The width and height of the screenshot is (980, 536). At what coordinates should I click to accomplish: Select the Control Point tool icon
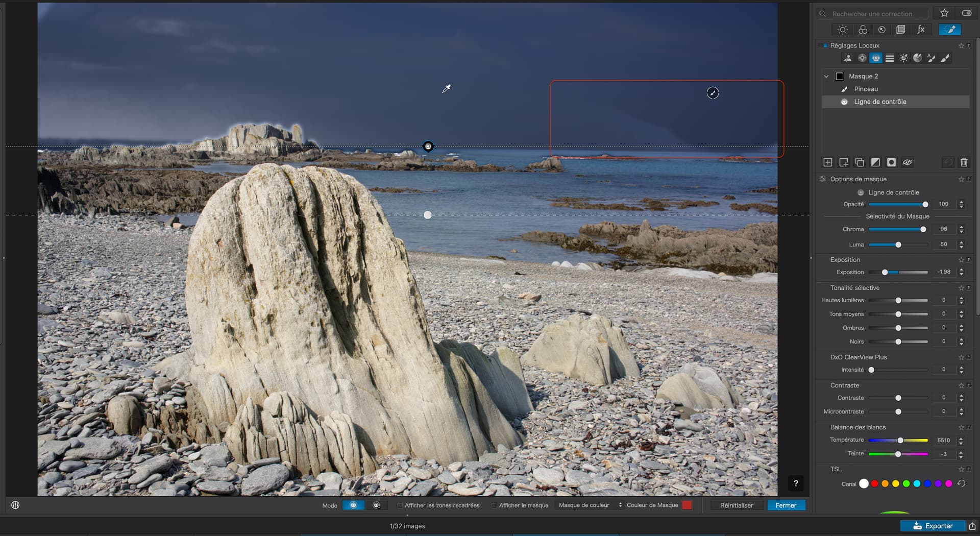tap(862, 58)
